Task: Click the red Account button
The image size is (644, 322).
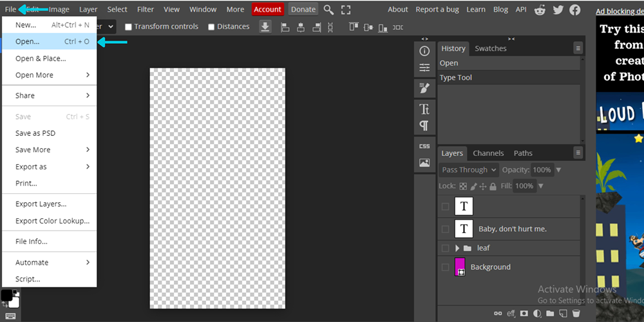Action: 267,10
